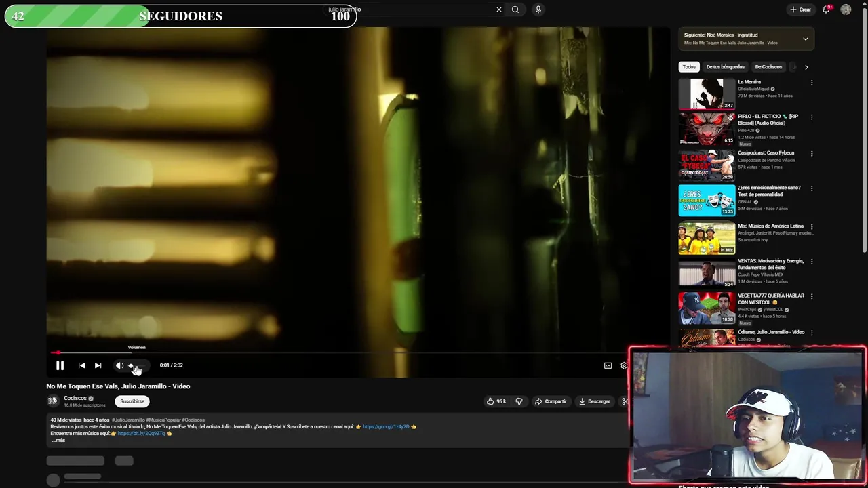Expand the description with ...más
Image resolution: width=868 pixels, height=488 pixels.
[x=58, y=441]
